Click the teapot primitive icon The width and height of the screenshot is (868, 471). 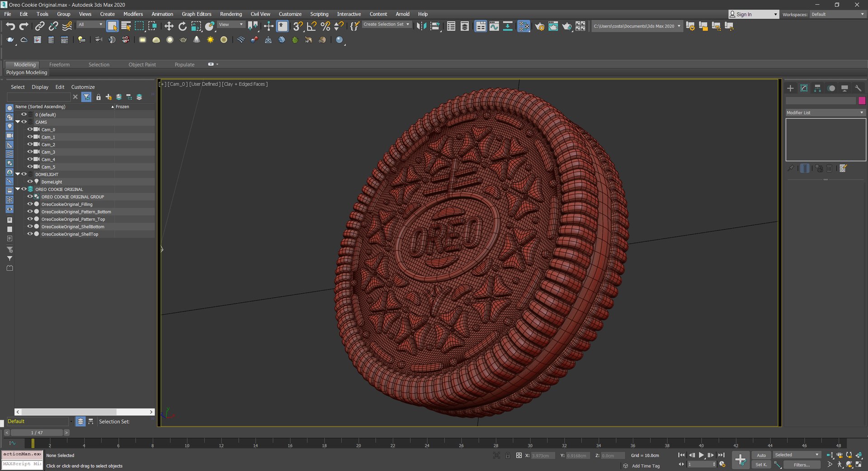click(183, 40)
